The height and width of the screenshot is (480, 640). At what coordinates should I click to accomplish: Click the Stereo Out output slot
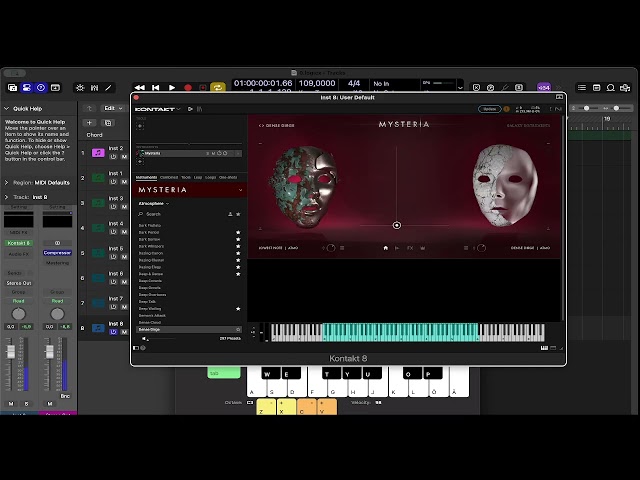19,283
